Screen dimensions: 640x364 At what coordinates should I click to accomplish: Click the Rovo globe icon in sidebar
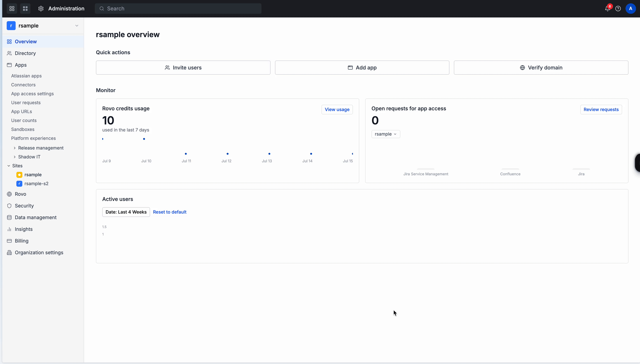(9, 194)
